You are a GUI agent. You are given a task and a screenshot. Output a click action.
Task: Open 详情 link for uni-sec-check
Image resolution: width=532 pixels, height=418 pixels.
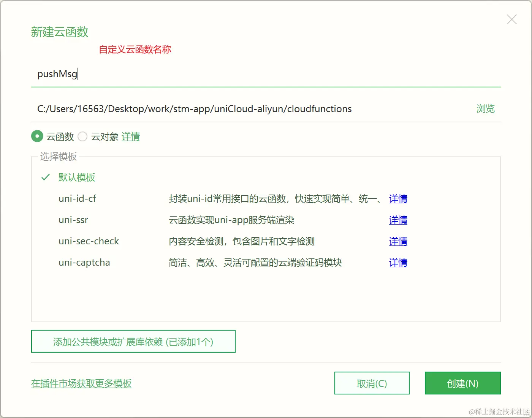tap(398, 241)
